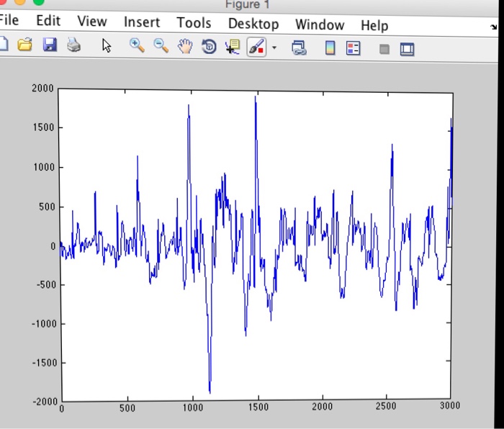
Task: Open the Window menu
Action: pos(320,24)
